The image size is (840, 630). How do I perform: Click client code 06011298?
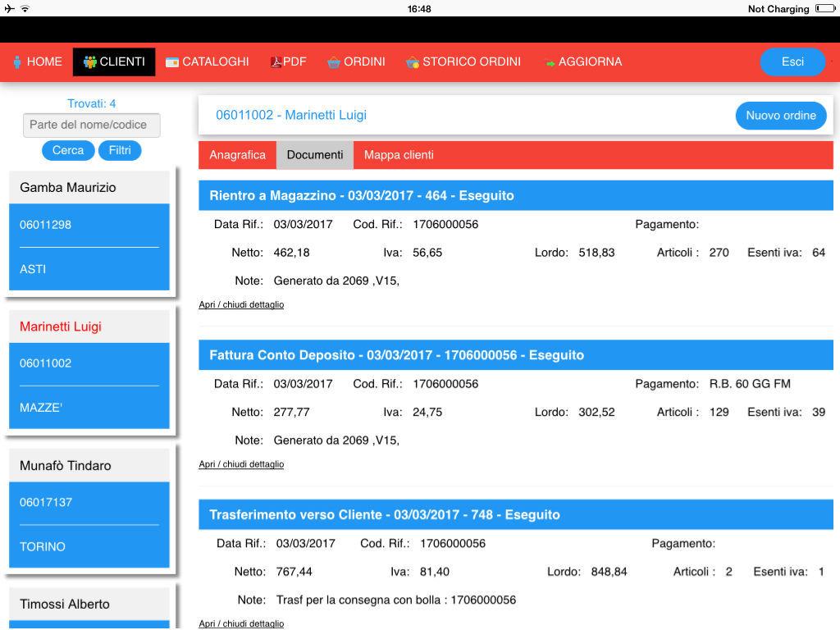click(46, 225)
